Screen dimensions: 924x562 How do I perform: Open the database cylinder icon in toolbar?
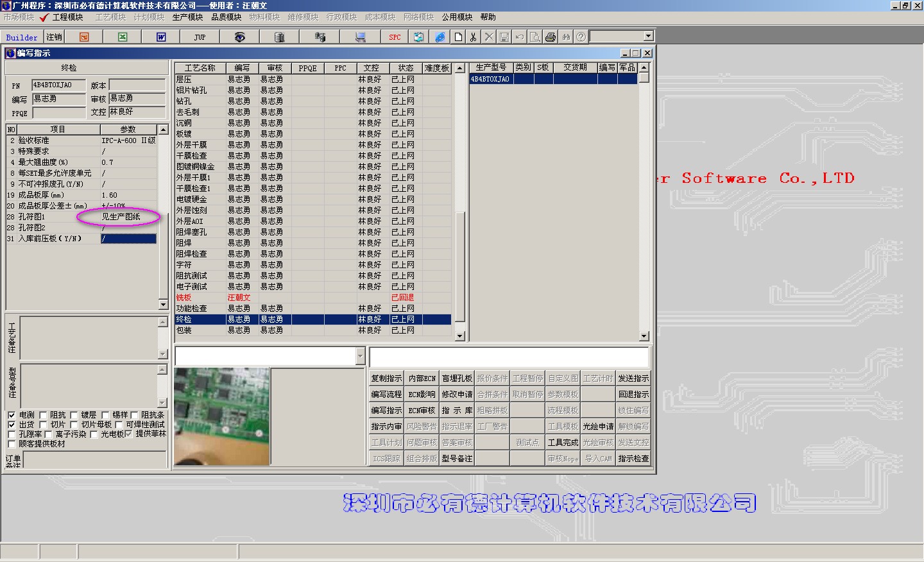tap(279, 37)
